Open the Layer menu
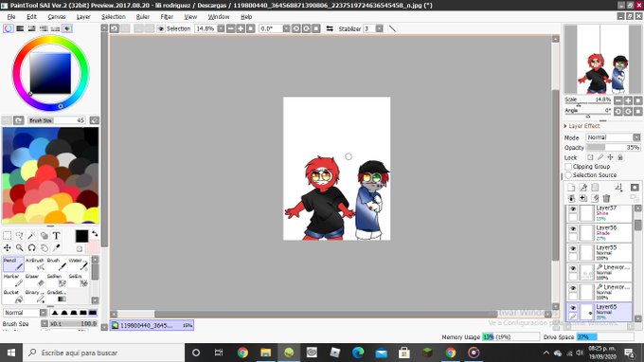The height and width of the screenshot is (362, 644). click(83, 17)
